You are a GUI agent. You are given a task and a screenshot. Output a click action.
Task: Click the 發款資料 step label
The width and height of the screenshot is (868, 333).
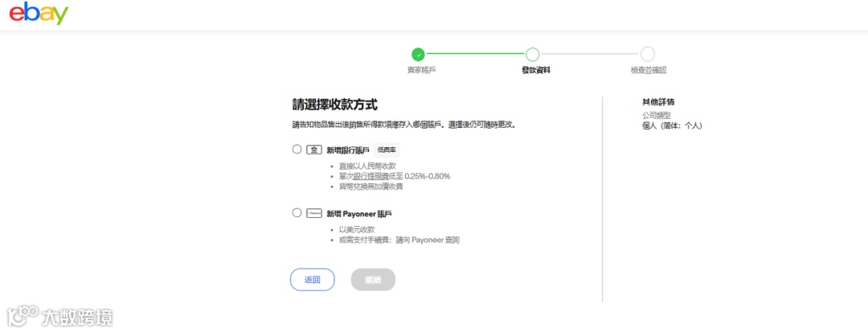click(x=536, y=70)
